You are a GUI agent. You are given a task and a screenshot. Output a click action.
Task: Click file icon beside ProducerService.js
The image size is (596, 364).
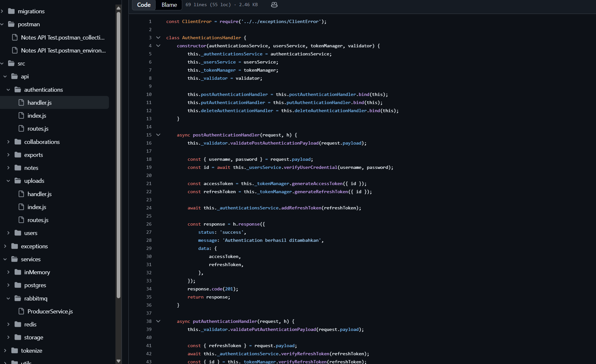[21, 311]
